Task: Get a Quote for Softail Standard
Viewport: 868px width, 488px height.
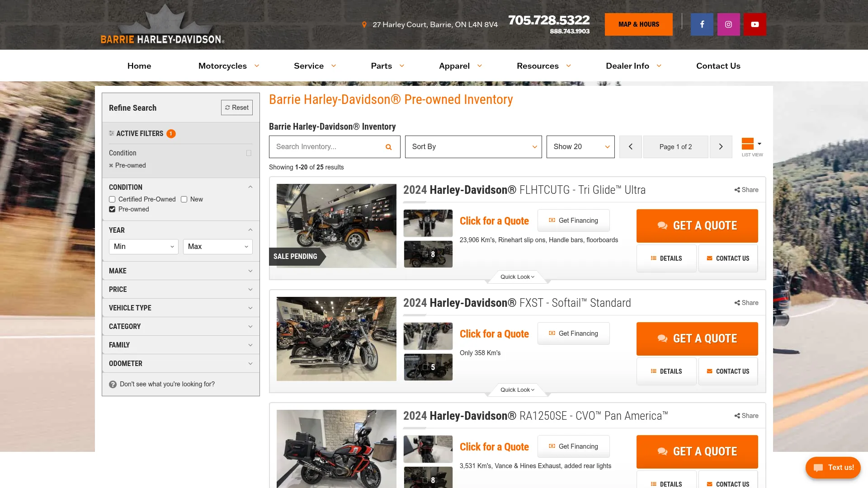Action: [x=697, y=339]
